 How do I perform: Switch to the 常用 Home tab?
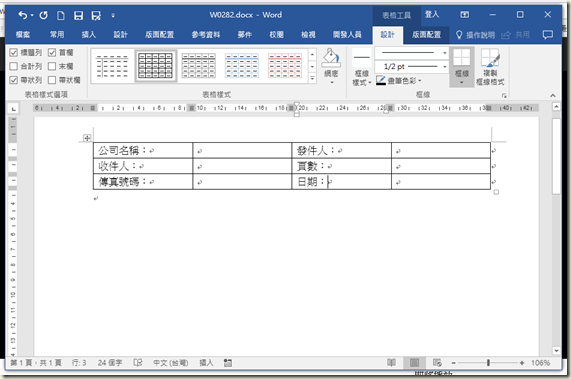coord(57,35)
